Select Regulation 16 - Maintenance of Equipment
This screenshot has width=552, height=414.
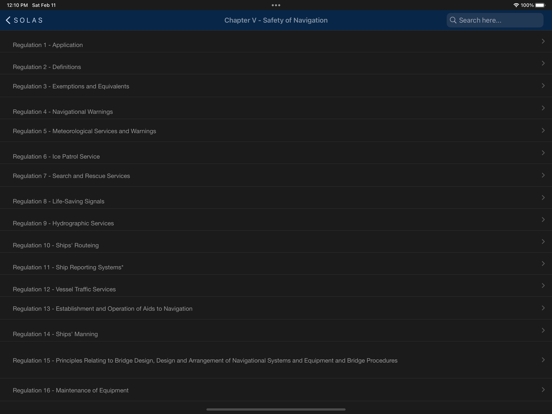tap(276, 390)
